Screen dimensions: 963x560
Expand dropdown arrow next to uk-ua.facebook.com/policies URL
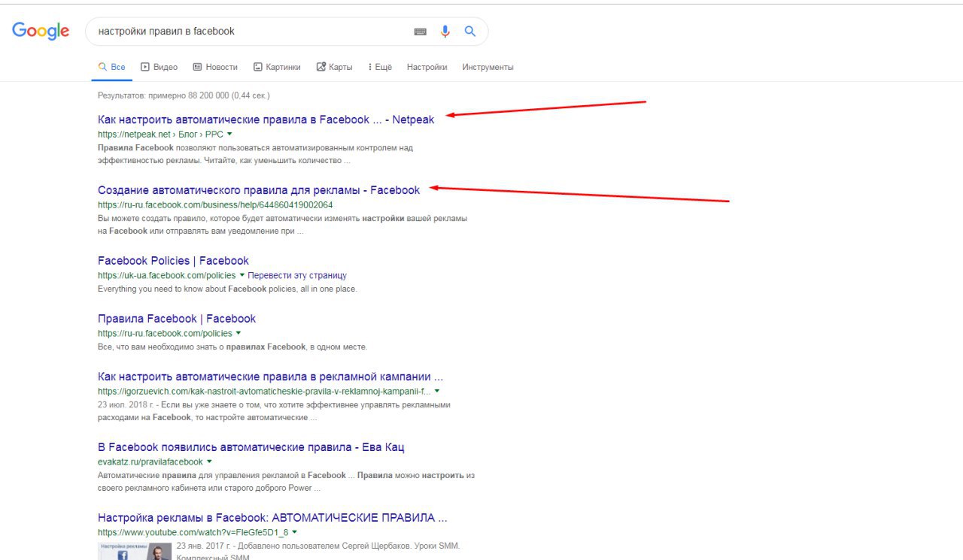242,275
